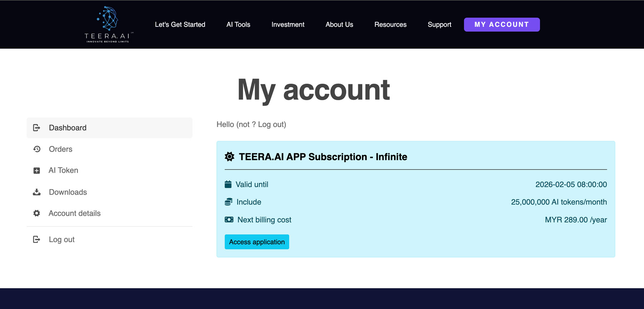
Task: Open the Let's Get Started menu
Action: click(180, 25)
